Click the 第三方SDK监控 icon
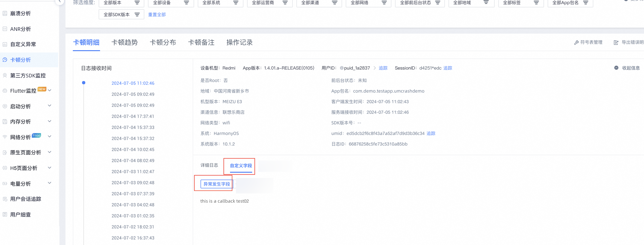 click(x=5, y=76)
